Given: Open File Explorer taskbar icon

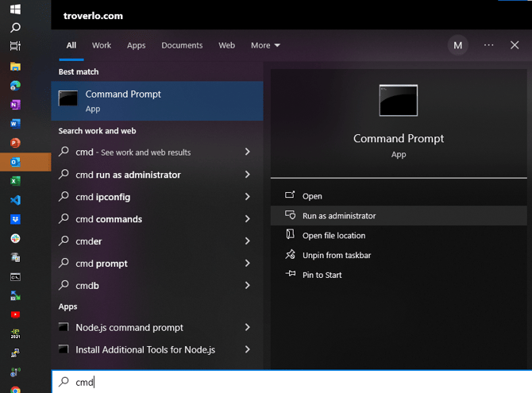Looking at the screenshot, I should click(15, 67).
